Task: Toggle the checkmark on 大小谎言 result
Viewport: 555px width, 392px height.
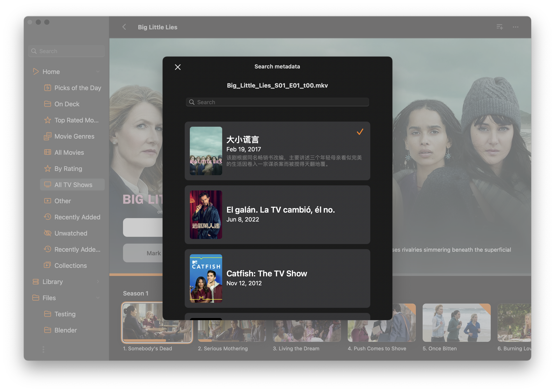Action: pyautogui.click(x=360, y=132)
